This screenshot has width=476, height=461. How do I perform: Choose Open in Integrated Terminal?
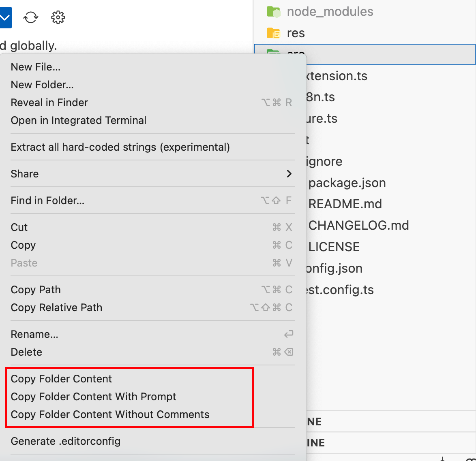coord(78,120)
